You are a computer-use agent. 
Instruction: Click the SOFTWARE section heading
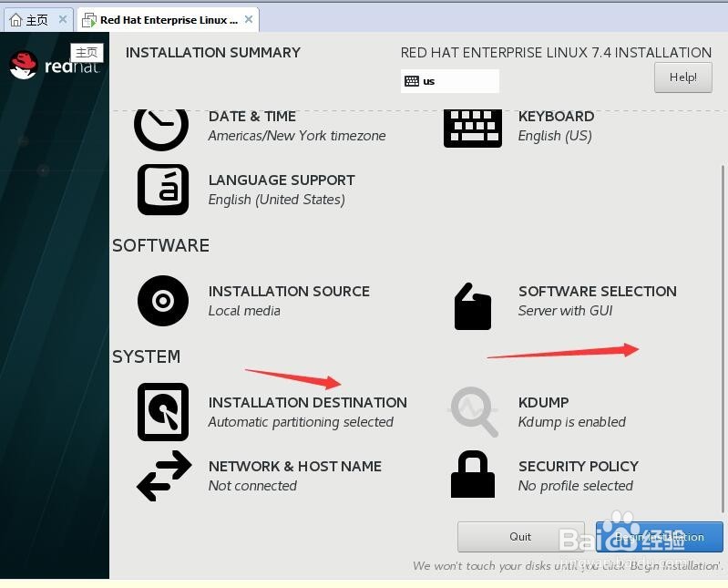click(160, 246)
